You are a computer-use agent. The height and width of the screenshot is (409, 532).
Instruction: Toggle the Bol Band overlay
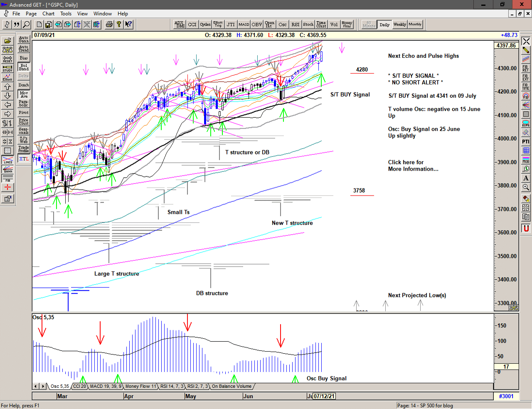pyautogui.click(x=24, y=67)
